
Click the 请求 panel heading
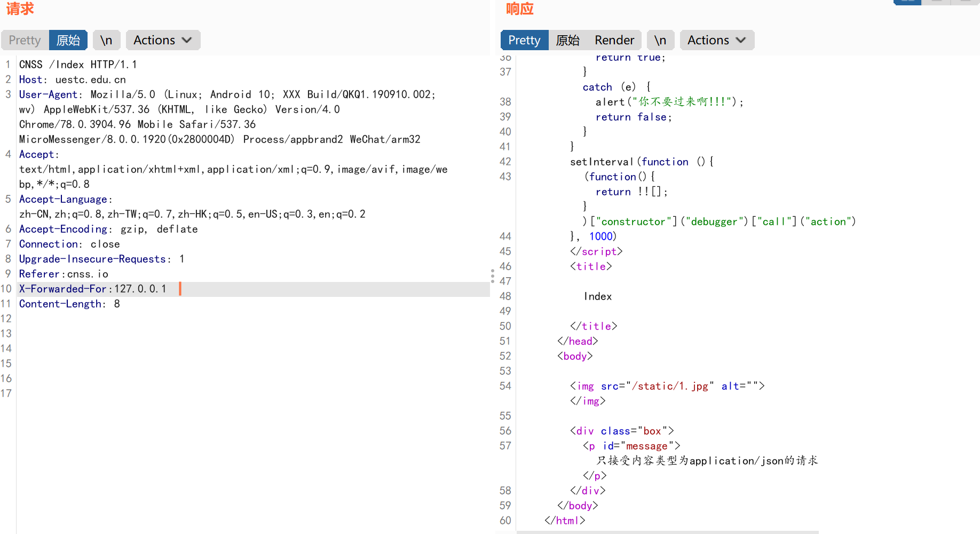pos(20,9)
